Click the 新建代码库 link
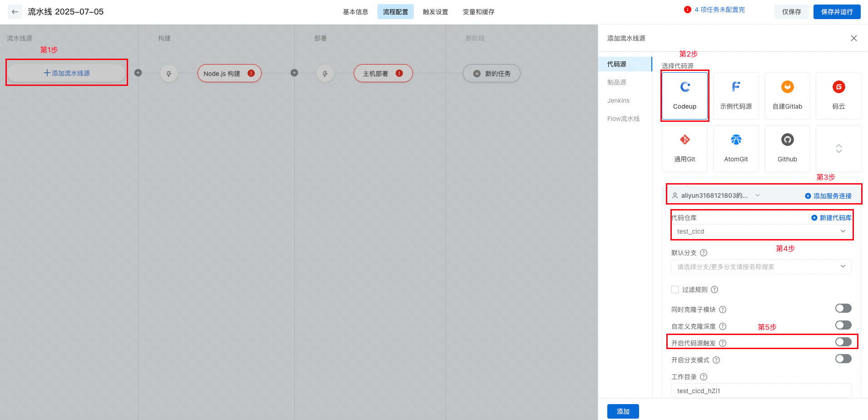This screenshot has height=420, width=868. pyautogui.click(x=831, y=218)
